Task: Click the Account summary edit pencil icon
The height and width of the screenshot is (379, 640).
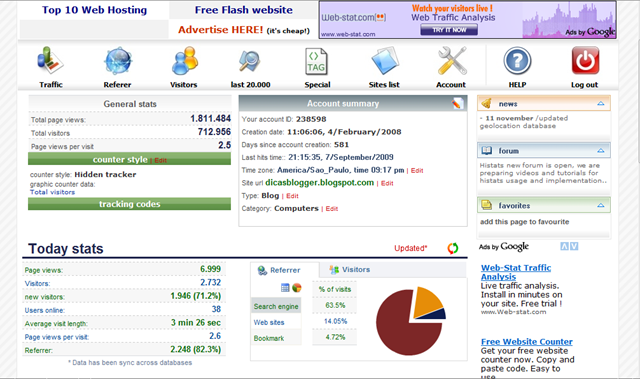Action: point(458,103)
